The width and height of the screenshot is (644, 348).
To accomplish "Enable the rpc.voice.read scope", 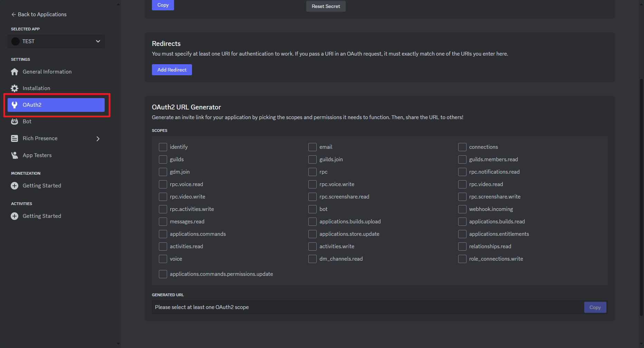I will click(163, 184).
